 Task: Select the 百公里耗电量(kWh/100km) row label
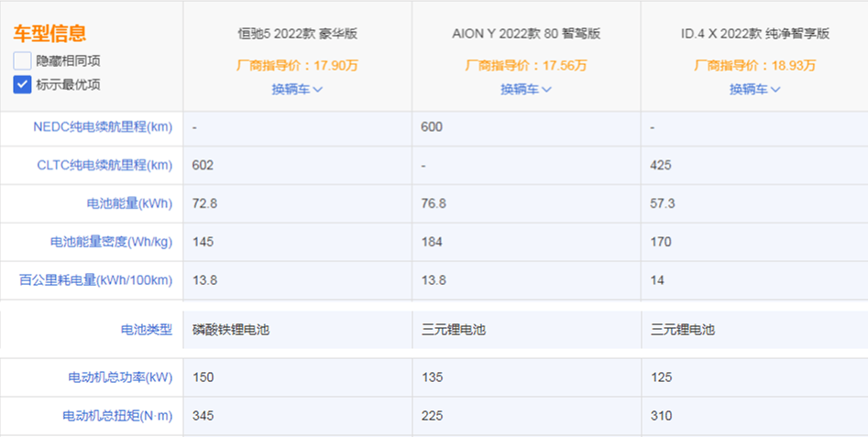pyautogui.click(x=95, y=280)
